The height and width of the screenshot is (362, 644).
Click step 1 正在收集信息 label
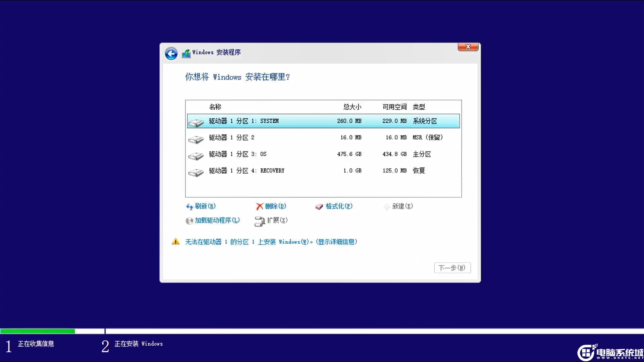[x=36, y=344]
